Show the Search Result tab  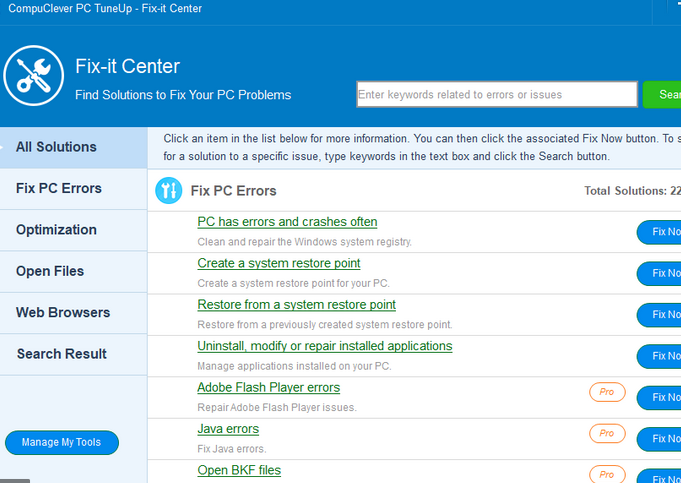pos(62,354)
